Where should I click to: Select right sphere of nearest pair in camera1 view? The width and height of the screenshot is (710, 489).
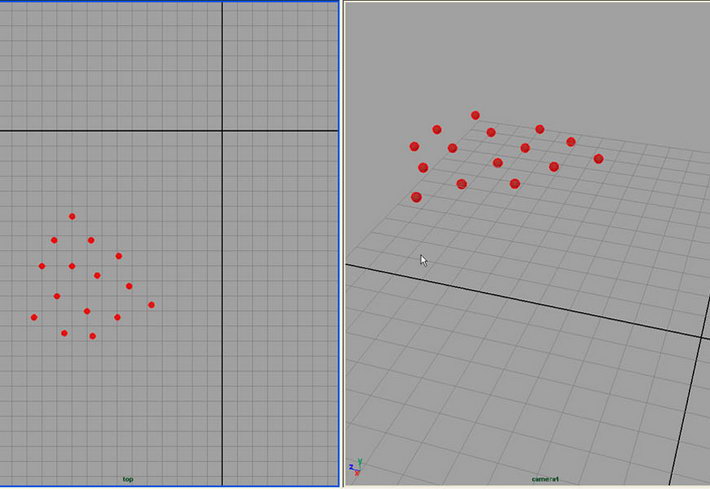(514, 183)
